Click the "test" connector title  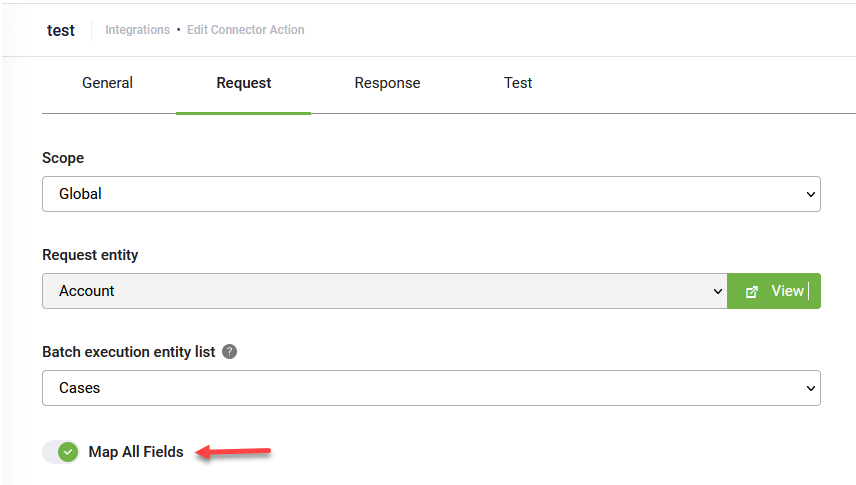click(x=61, y=30)
